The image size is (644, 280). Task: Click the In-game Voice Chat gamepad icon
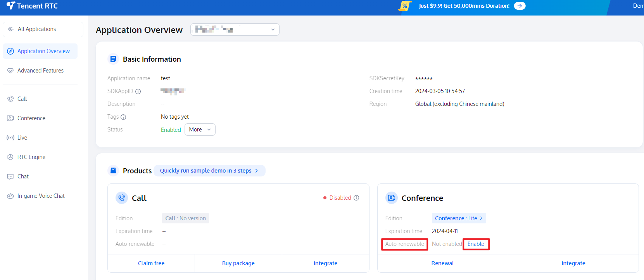point(10,196)
